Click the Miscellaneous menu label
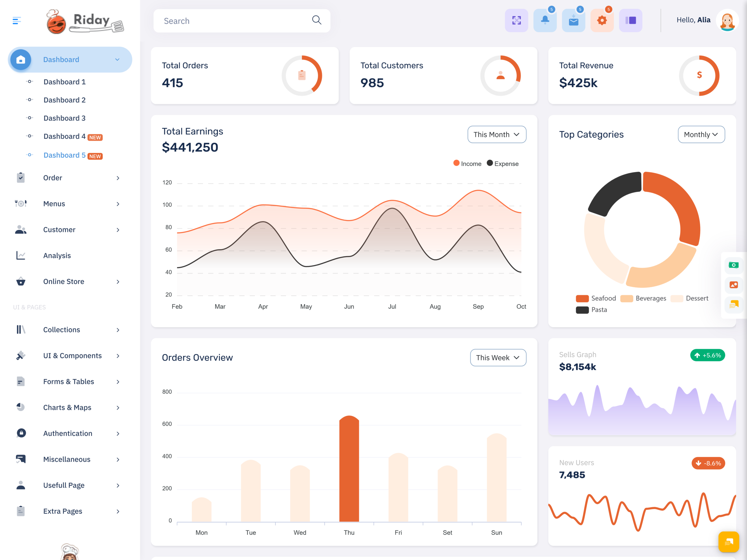This screenshot has width=747, height=560. click(67, 459)
